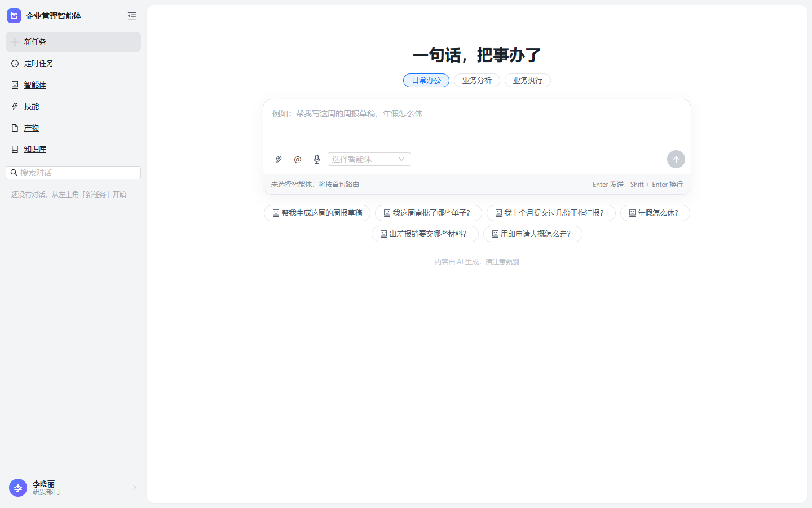Focus the task prompt text area
The height and width of the screenshot is (508, 812).
pos(477,125)
